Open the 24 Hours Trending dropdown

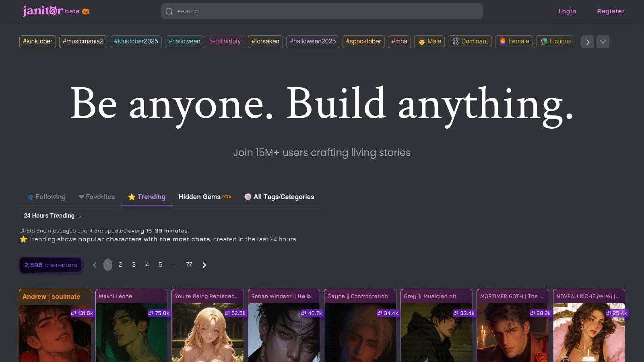(53, 216)
